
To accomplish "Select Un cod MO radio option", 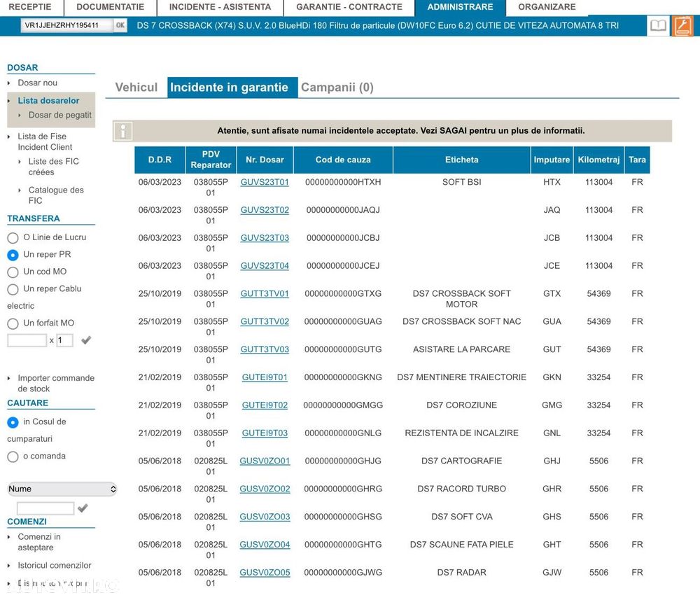I will coord(13,272).
